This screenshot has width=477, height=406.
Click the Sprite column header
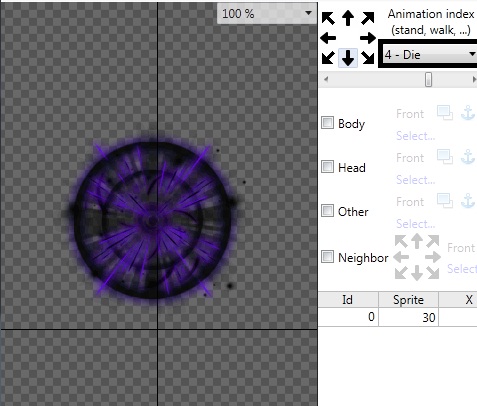pos(408,299)
